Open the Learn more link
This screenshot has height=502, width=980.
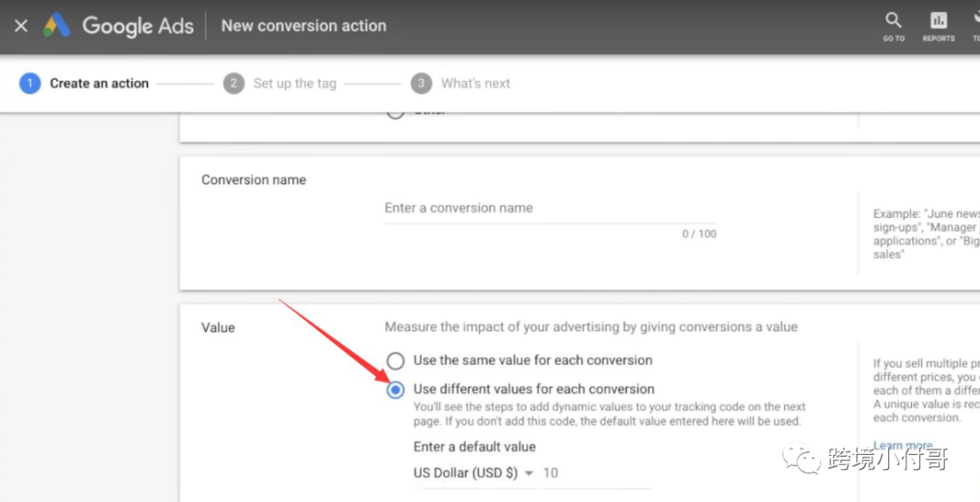coord(903,446)
